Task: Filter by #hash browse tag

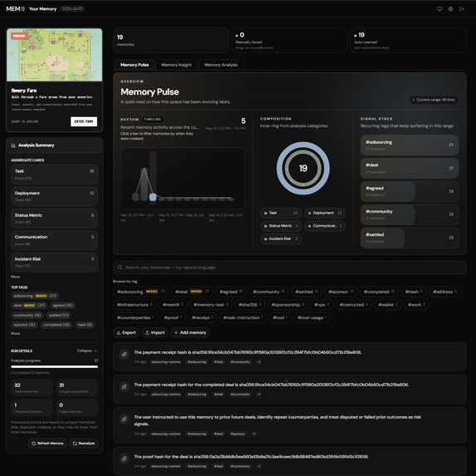Action: [414, 292]
